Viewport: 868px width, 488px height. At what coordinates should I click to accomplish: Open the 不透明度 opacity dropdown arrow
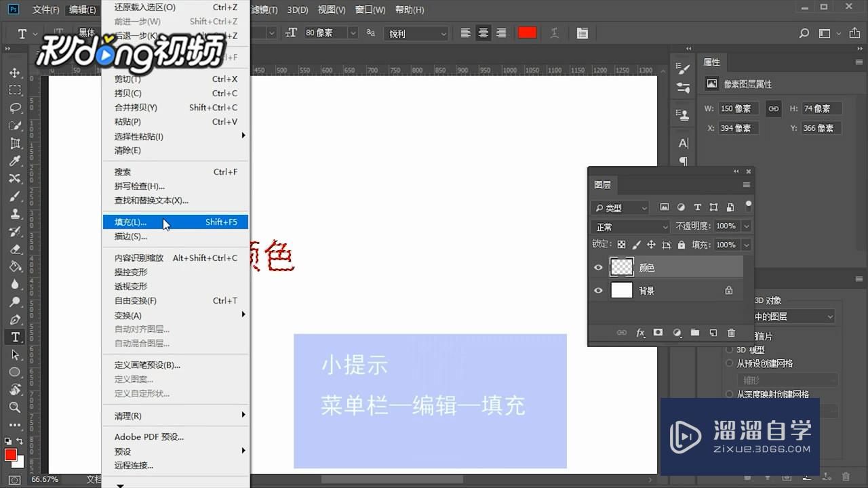747,226
